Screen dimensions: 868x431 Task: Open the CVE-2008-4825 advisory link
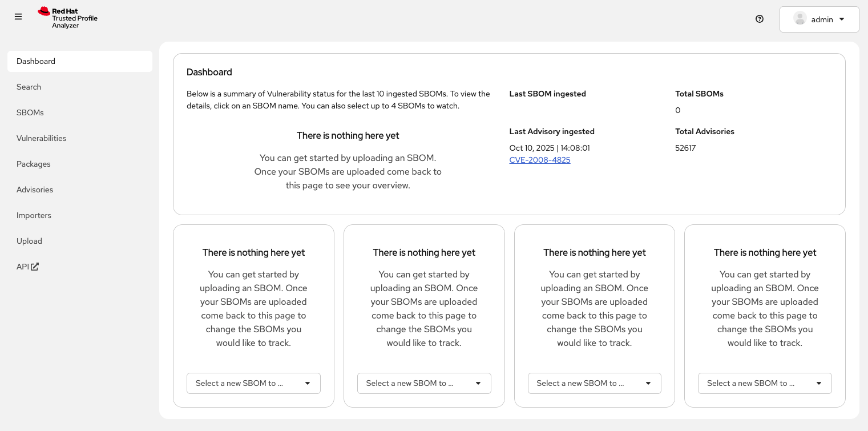click(x=539, y=160)
